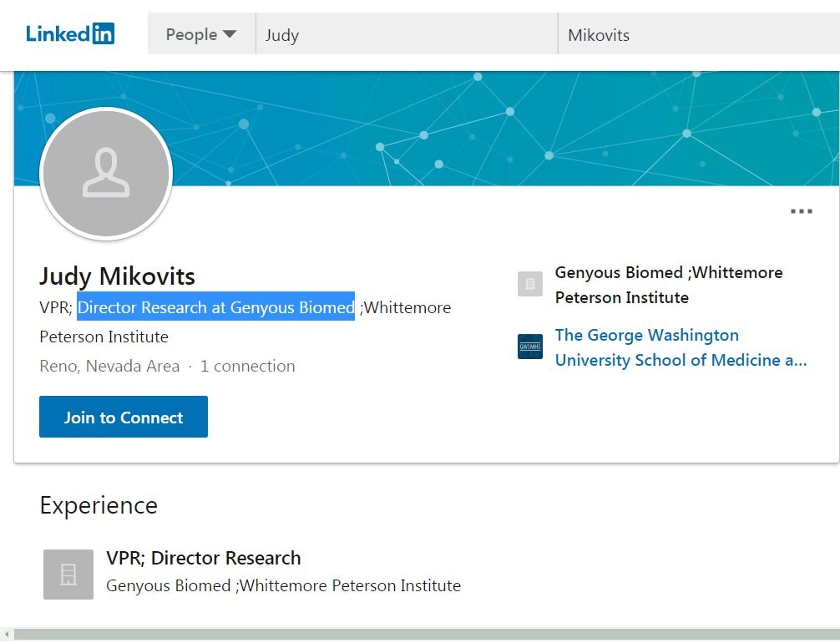The image size is (840, 643).
Task: Click the Experience section heading
Action: tap(99, 505)
